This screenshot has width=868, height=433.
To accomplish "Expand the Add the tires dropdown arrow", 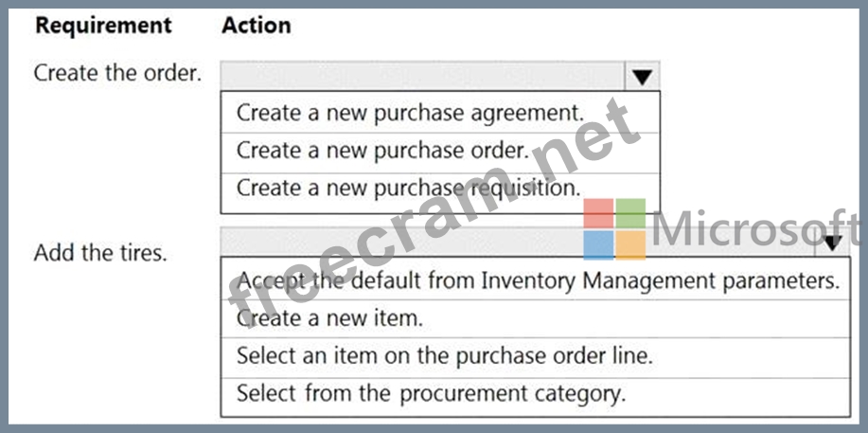I will click(832, 243).
